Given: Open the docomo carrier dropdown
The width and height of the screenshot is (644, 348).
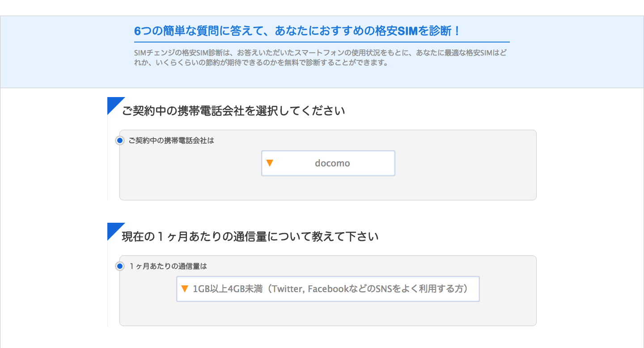Looking at the screenshot, I should click(x=328, y=163).
